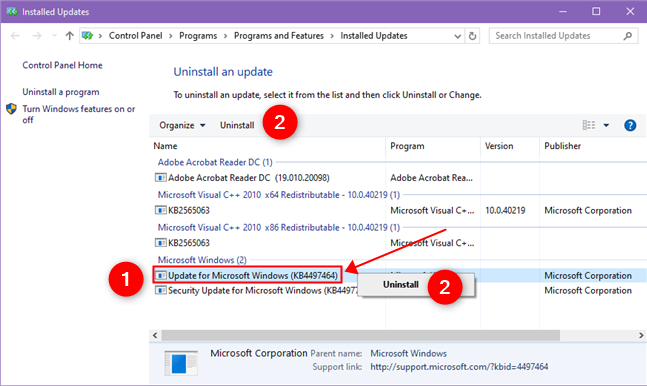The height and width of the screenshot is (386, 647).
Task: Click the change view icon
Action: pos(589,125)
